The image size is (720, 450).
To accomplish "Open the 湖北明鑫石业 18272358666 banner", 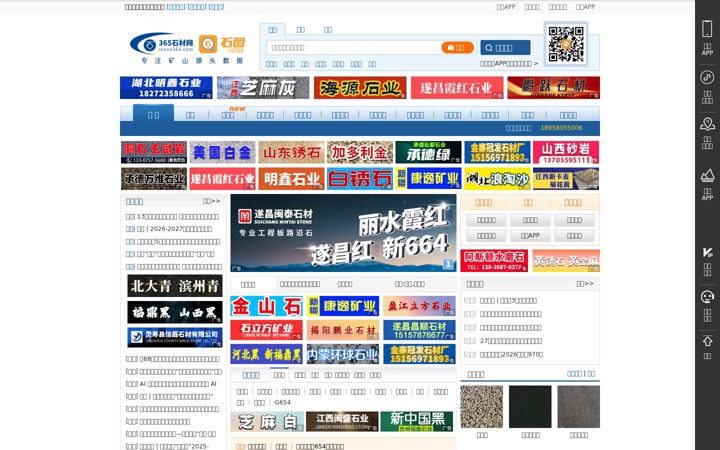I will (x=166, y=88).
